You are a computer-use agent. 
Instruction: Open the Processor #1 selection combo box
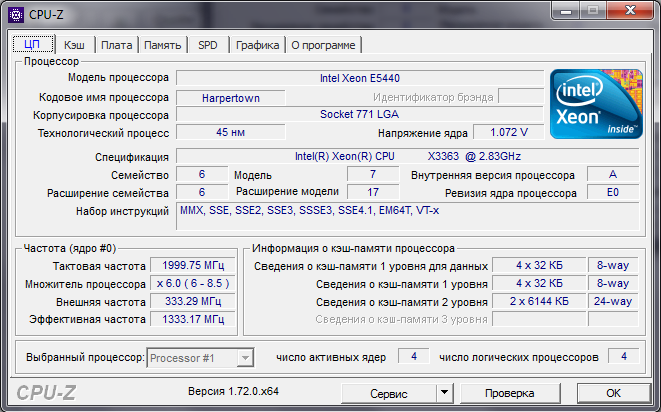click(200, 358)
